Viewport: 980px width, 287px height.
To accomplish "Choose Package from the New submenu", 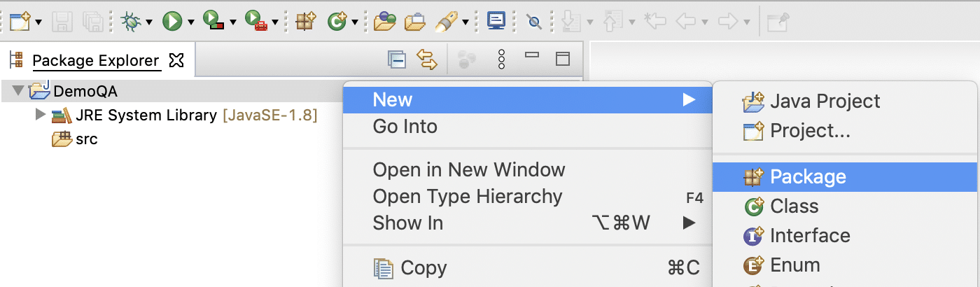I will (x=808, y=177).
